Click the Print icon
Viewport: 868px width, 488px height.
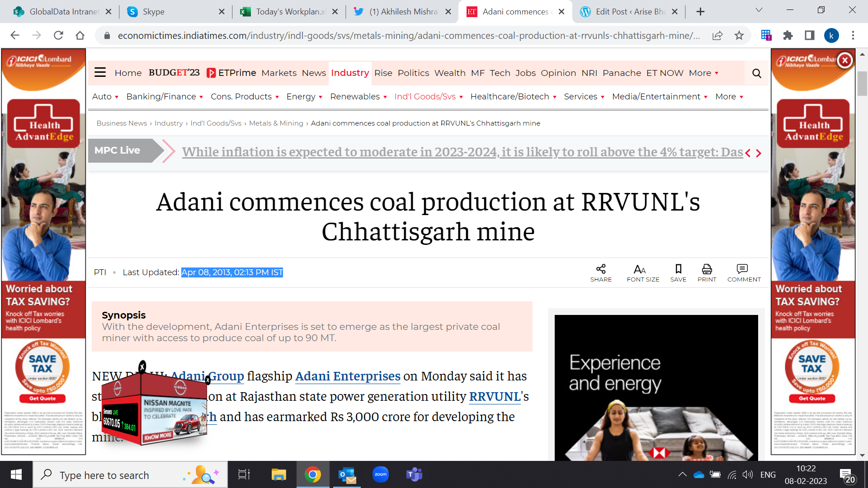tap(707, 269)
